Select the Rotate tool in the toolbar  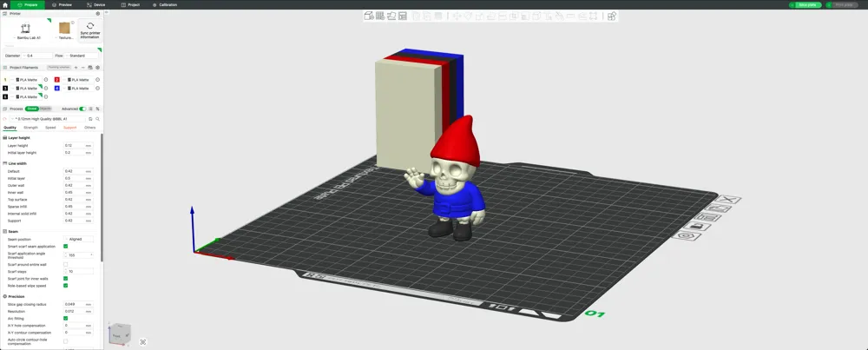pos(469,16)
